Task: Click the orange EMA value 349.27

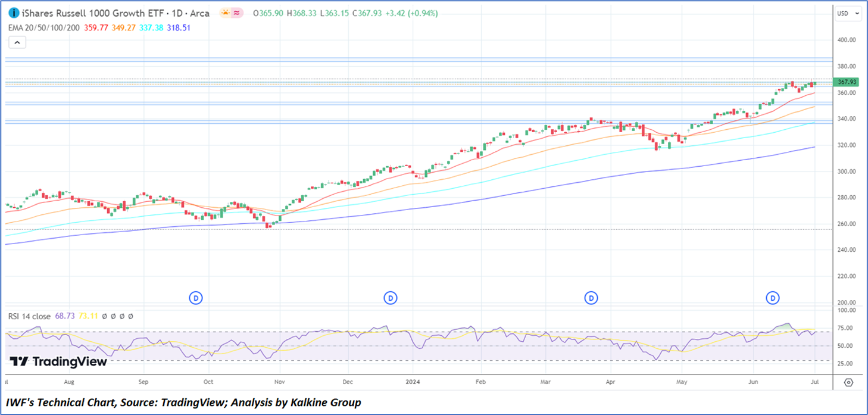Action: coord(123,27)
